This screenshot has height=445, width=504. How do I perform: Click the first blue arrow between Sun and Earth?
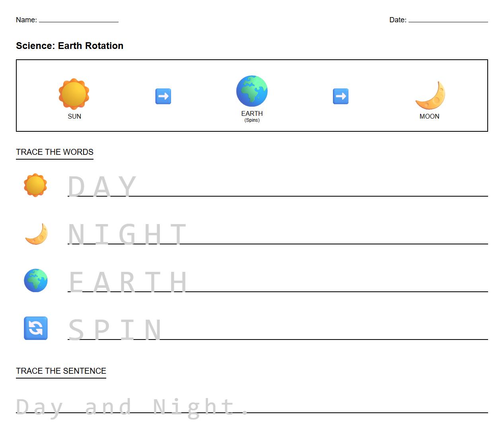tap(163, 96)
